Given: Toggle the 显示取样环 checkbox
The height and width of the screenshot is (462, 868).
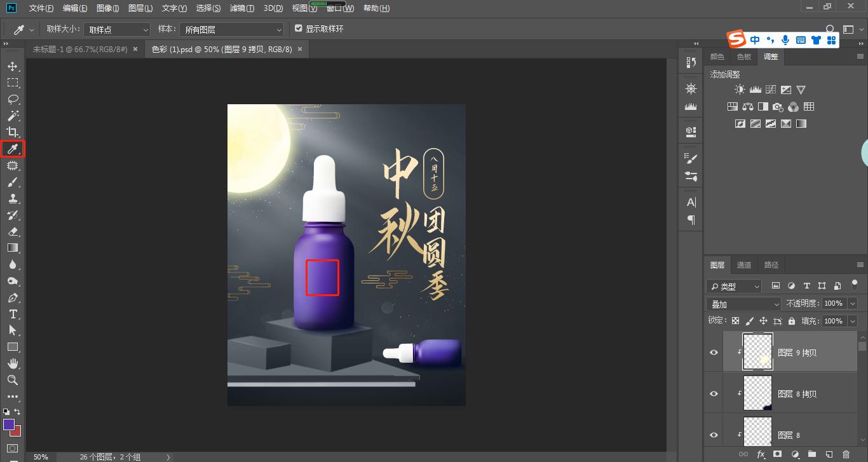Looking at the screenshot, I should pos(299,28).
